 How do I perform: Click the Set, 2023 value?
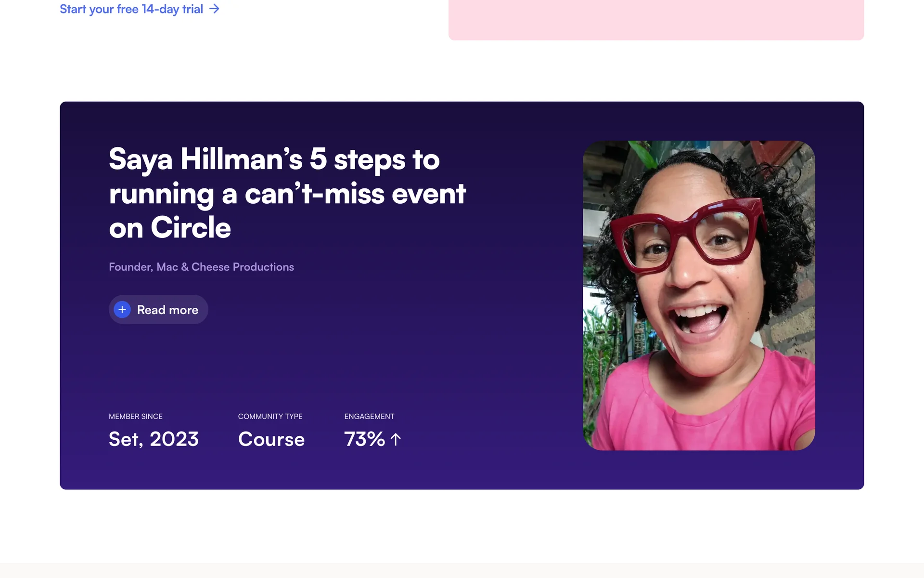coord(154,439)
